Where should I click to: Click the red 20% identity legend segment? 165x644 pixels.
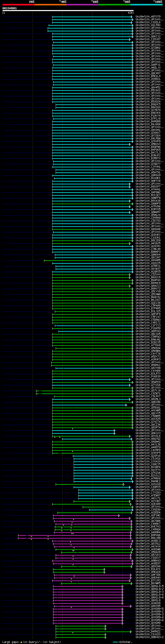[18, 5]
